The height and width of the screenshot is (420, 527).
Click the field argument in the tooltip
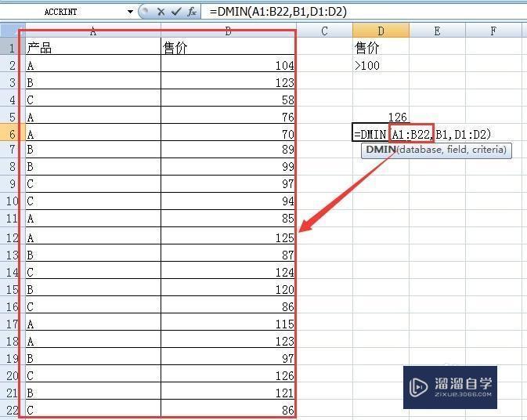tap(457, 150)
